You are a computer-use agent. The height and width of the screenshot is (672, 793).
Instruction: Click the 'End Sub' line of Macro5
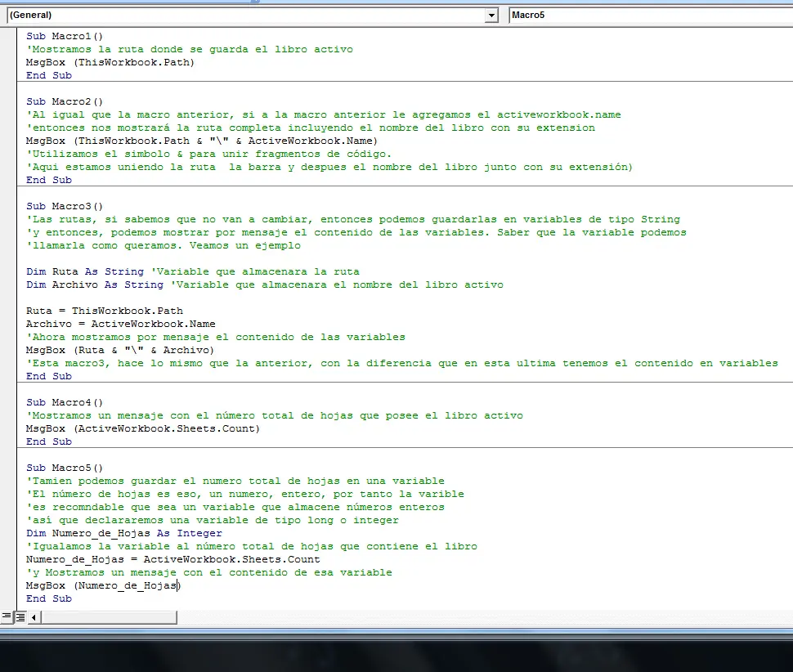tap(49, 598)
